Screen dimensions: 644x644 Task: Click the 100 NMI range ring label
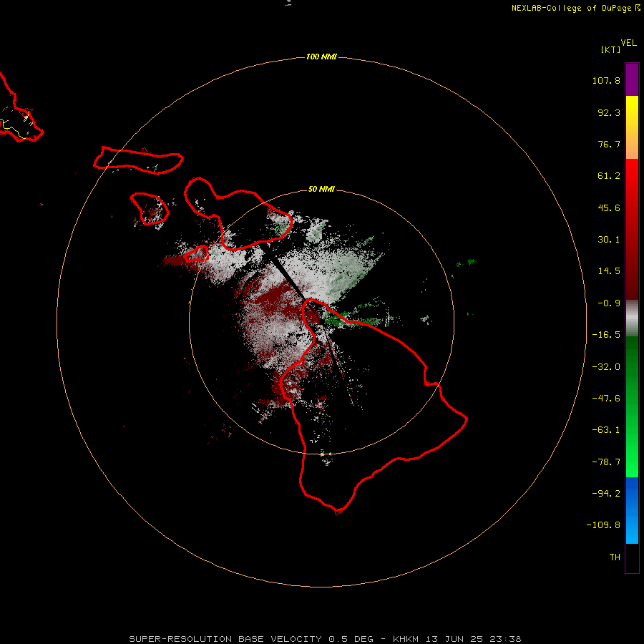click(321, 57)
